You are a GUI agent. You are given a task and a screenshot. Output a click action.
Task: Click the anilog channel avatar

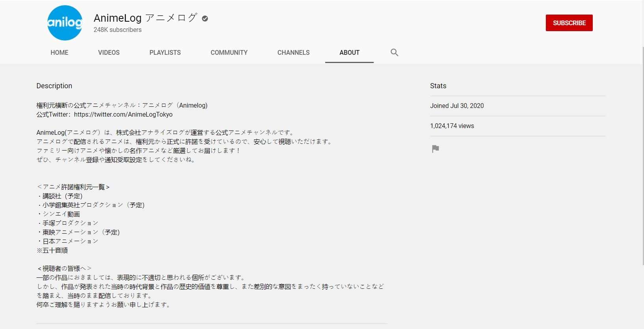[x=65, y=23]
